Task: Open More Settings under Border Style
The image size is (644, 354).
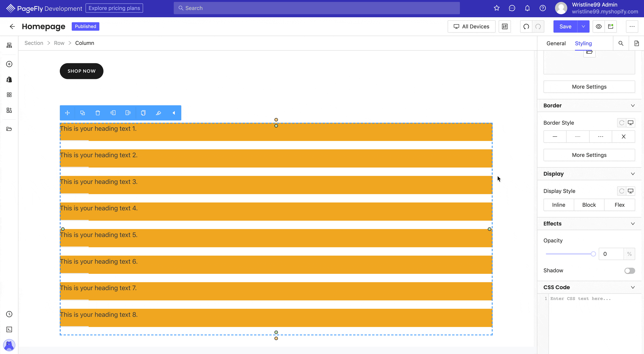Action: coord(589,155)
